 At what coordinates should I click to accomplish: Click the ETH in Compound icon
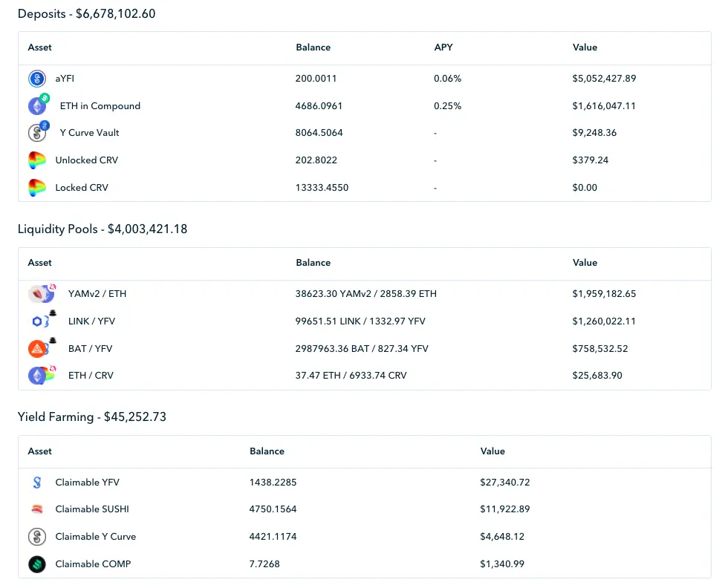39,105
